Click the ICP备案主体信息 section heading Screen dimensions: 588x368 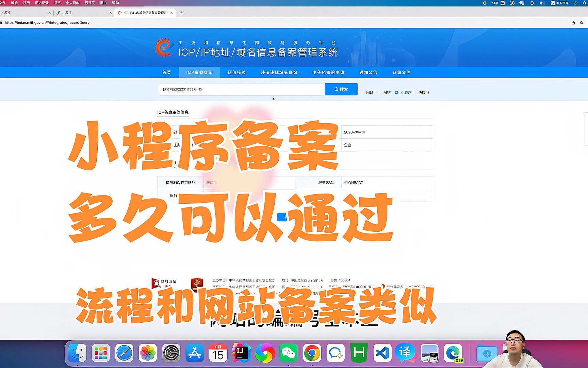(173, 112)
